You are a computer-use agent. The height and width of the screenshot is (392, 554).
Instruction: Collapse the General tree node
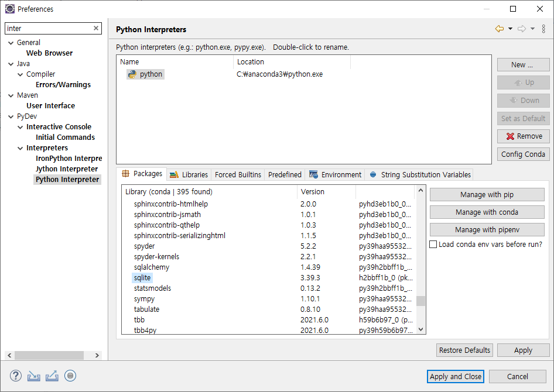pos(11,43)
